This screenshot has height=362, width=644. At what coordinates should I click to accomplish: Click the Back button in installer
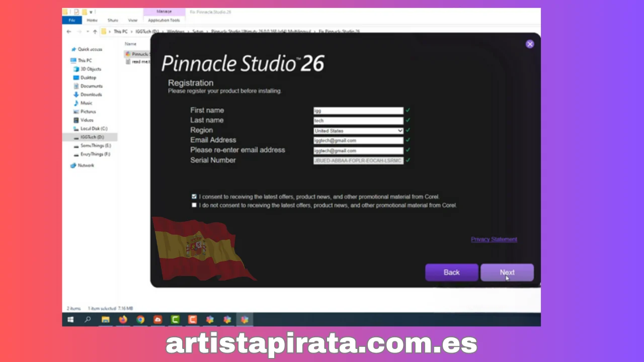[452, 273]
